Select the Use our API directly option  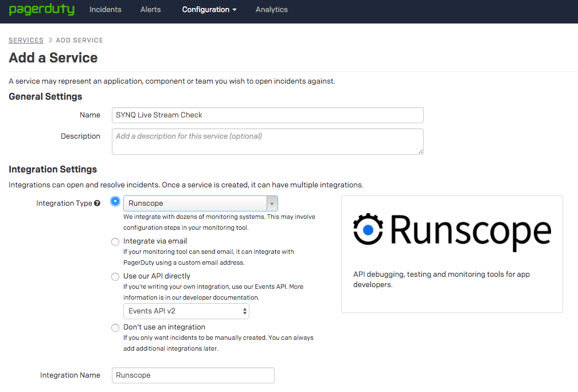[115, 276]
